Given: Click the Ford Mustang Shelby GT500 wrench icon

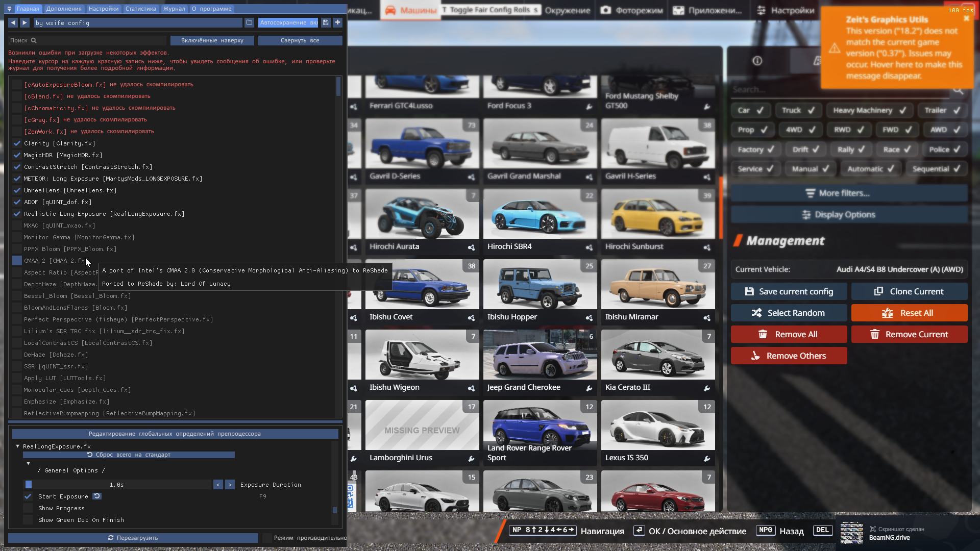Looking at the screenshot, I should (x=707, y=107).
